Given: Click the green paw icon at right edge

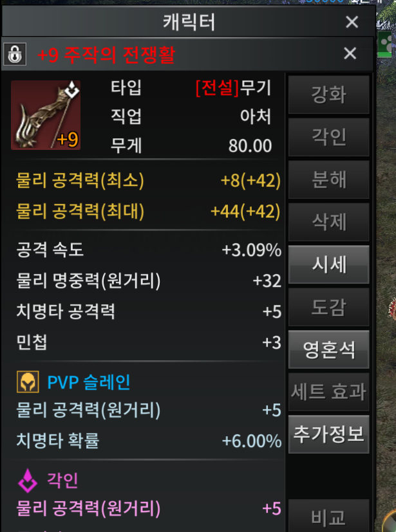Looking at the screenshot, I should point(386,44).
